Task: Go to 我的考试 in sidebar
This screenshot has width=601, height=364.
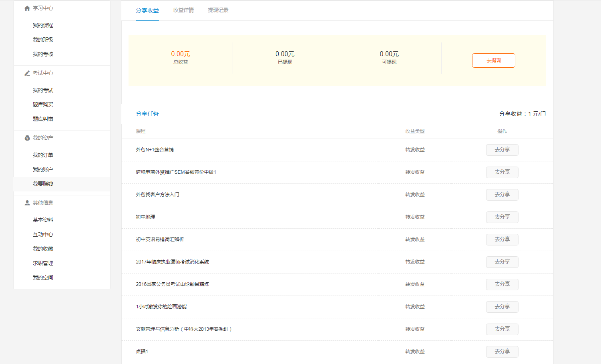Action: [x=43, y=90]
